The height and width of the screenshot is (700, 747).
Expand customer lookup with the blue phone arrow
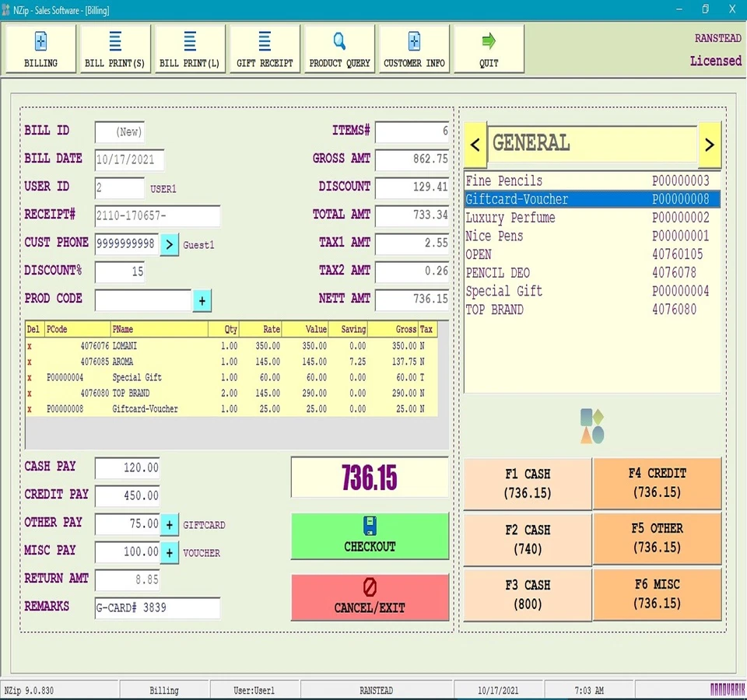[x=170, y=244]
